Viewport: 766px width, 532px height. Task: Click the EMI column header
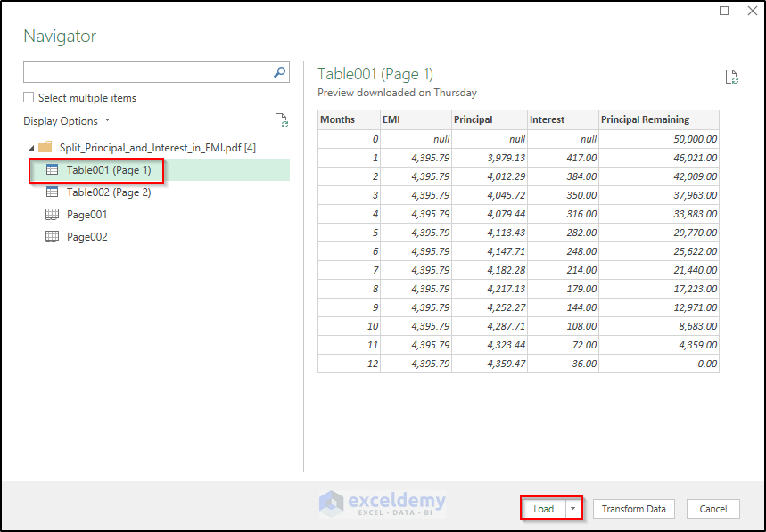[416, 119]
